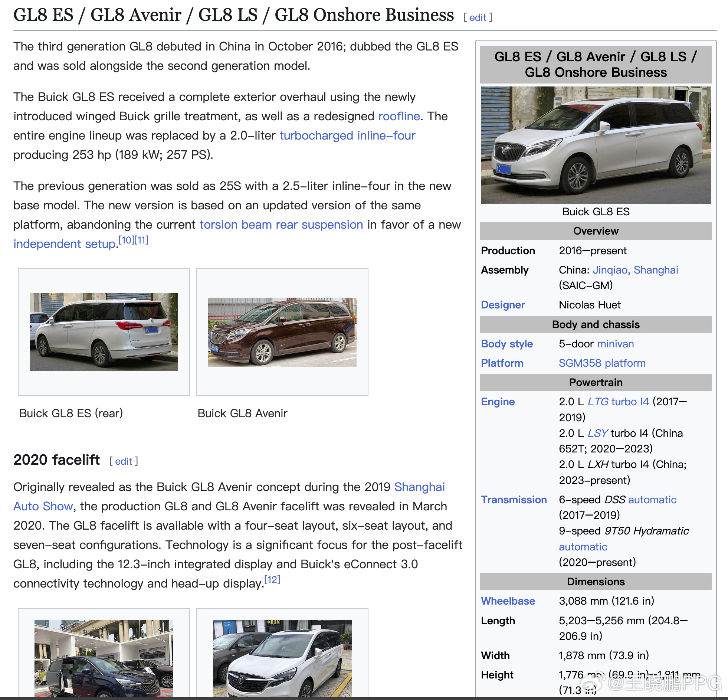The image size is (728, 700).
Task: Open the roofline link
Action: point(399,116)
